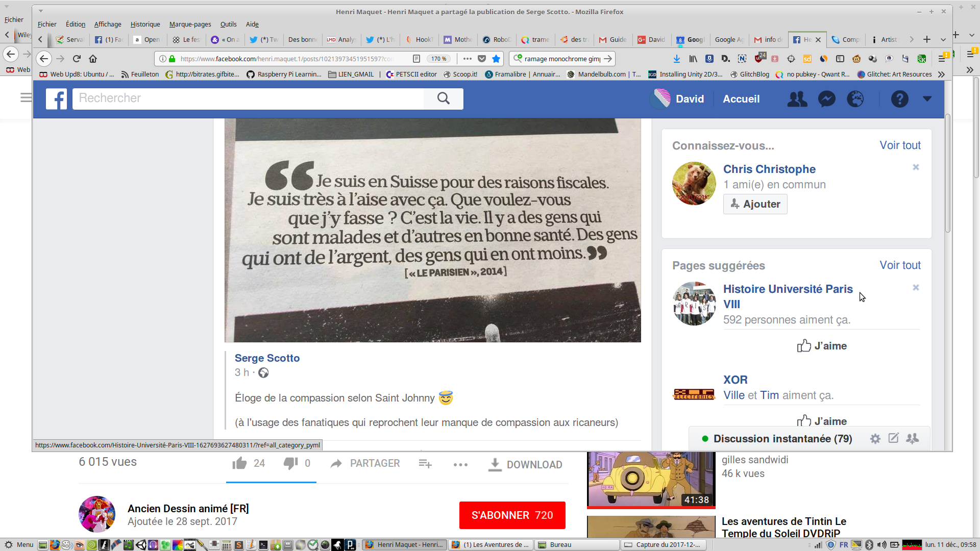Like the YouTube video with thumbs up

pos(239,463)
